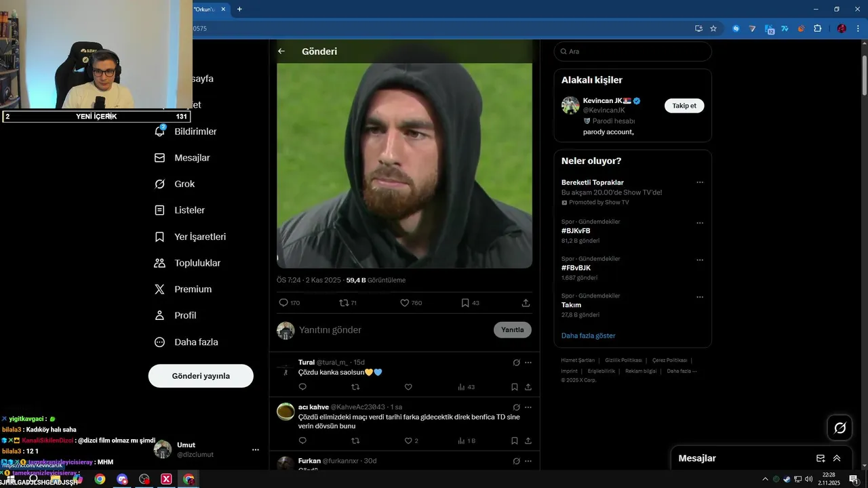Screen dimensions: 868x488
Task: Open new browser tab
Action: point(239,9)
